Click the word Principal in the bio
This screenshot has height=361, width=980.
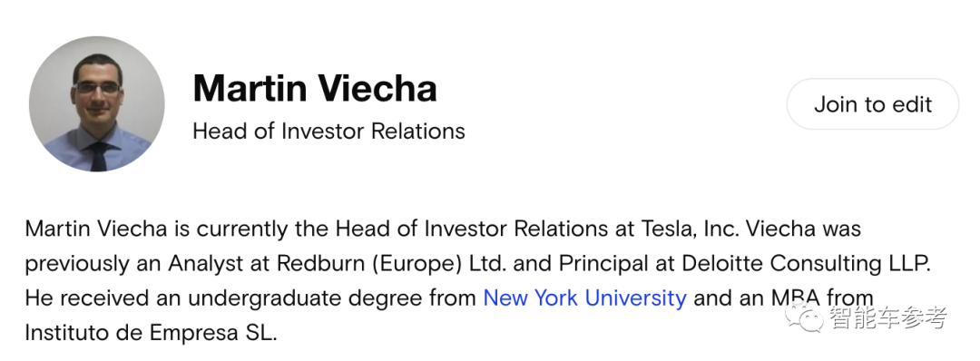click(x=603, y=264)
